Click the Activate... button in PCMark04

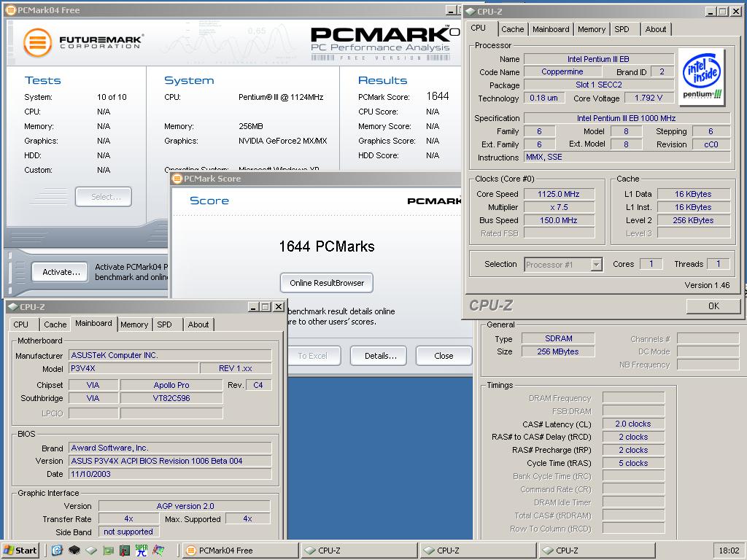coord(60,272)
